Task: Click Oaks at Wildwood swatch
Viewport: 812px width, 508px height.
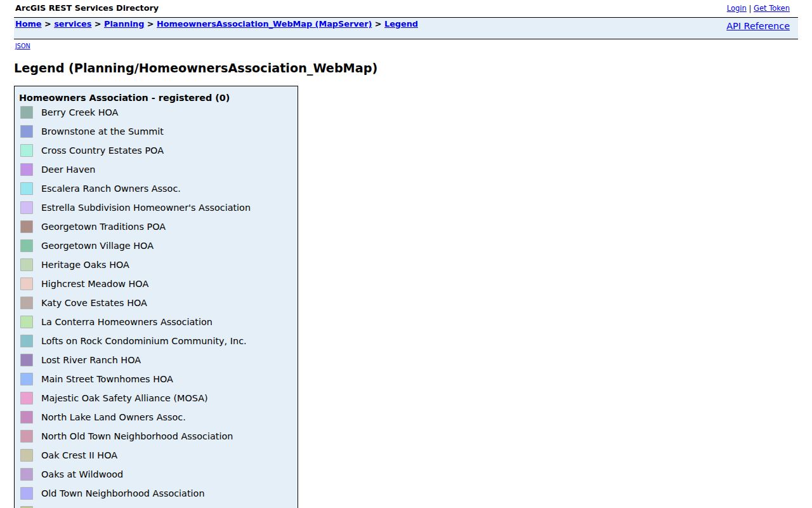Action: (27, 474)
